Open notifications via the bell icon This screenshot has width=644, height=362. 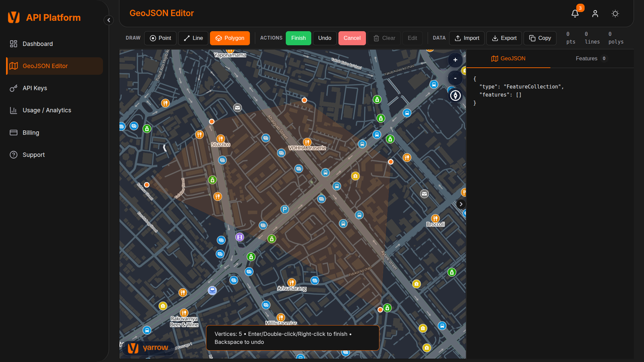click(575, 13)
